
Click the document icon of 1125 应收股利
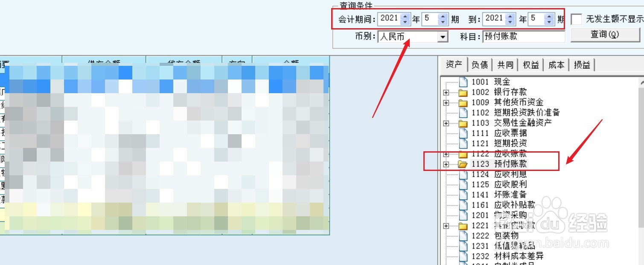coord(463,184)
